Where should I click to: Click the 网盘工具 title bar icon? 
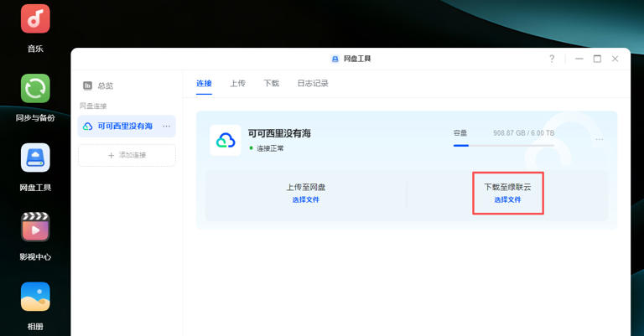coord(335,59)
